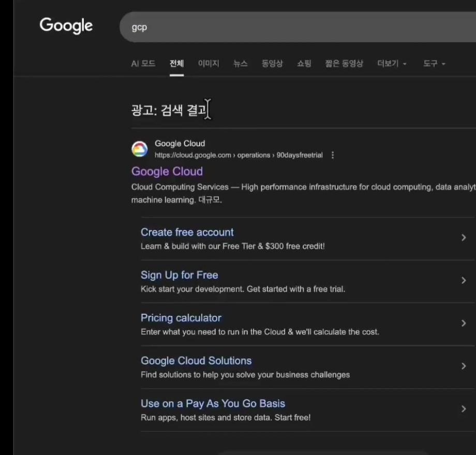This screenshot has width=476, height=455.
Task: Click the Create free account sitelink
Action: pyautogui.click(x=187, y=232)
